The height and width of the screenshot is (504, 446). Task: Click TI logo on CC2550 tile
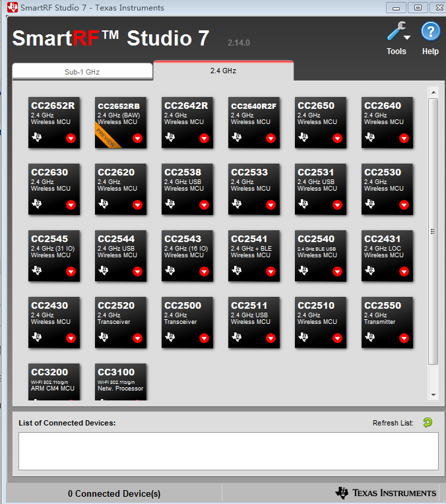coord(369,337)
